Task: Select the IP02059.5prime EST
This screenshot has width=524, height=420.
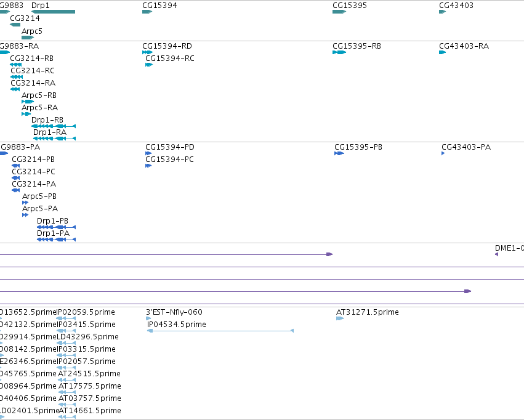Action: 66,318
